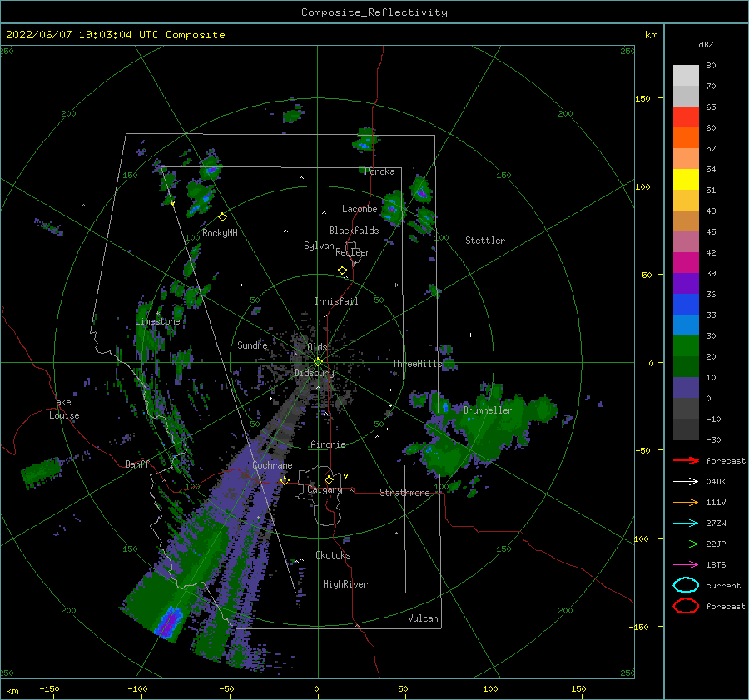The height and width of the screenshot is (700, 749).
Task: Pick the red swatch in dBZ scale
Action: tap(686, 117)
